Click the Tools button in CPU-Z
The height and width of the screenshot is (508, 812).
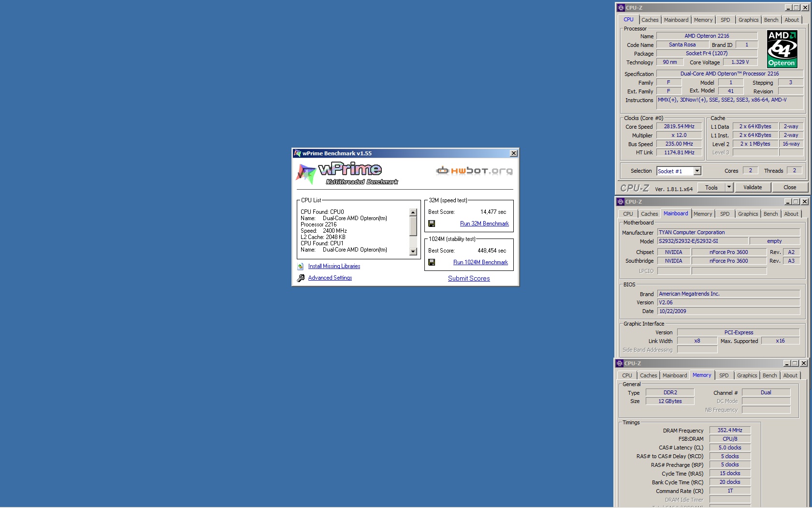coord(711,187)
